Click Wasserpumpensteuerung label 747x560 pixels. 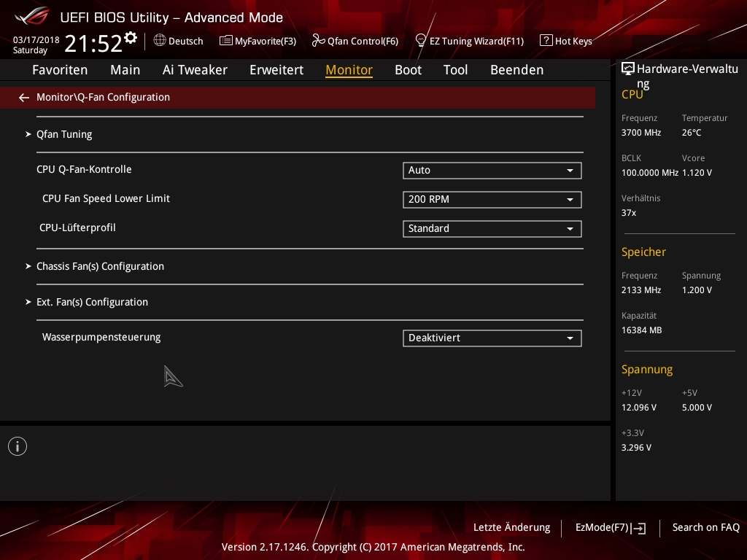101,337
